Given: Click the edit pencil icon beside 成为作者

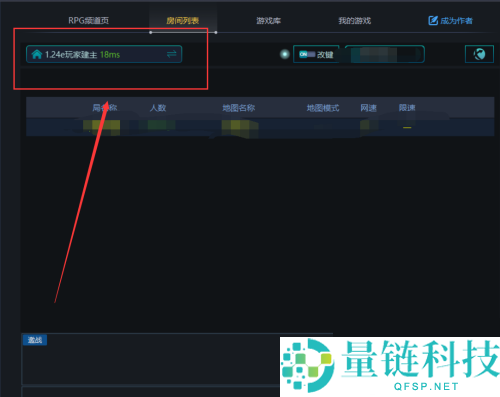Looking at the screenshot, I should click(433, 21).
